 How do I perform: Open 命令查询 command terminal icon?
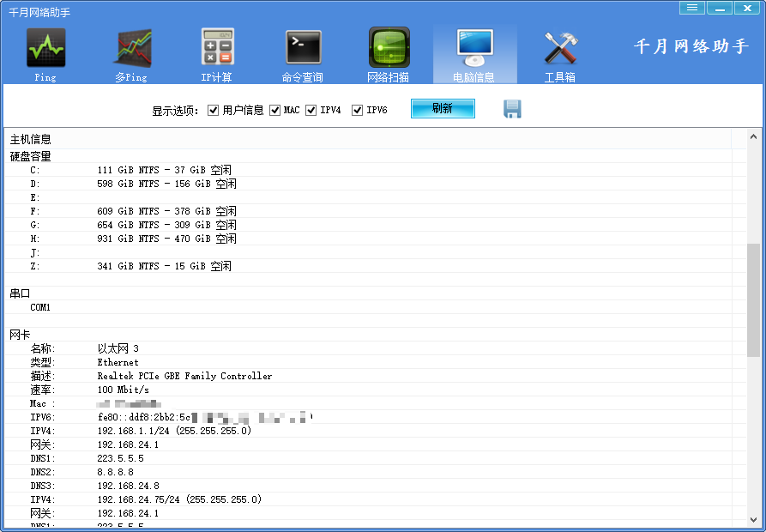pos(303,55)
